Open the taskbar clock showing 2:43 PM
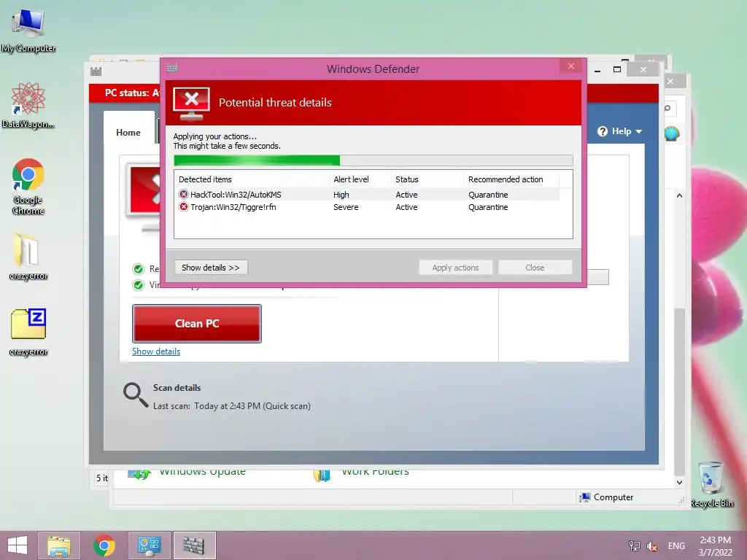The width and height of the screenshot is (747, 560). click(x=715, y=545)
